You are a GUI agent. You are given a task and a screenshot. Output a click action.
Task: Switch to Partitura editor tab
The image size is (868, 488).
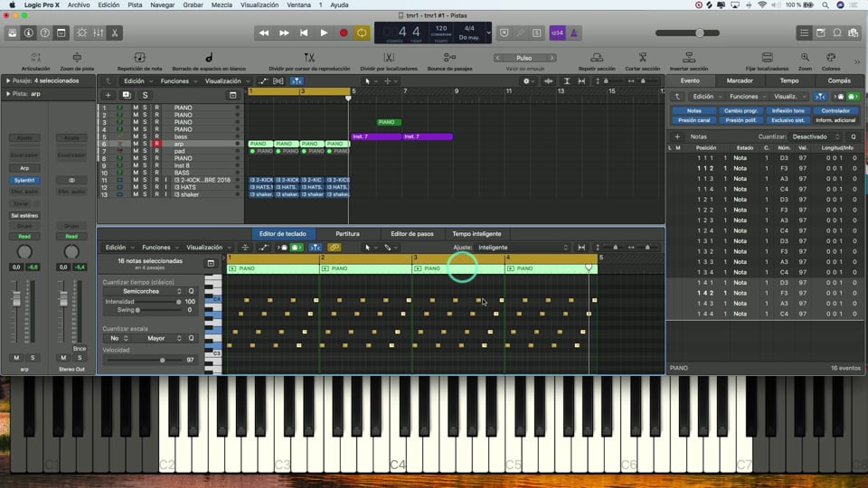pyautogui.click(x=347, y=234)
